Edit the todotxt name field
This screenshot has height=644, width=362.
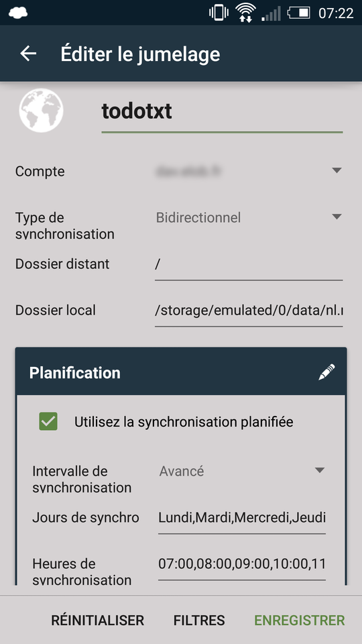click(222, 112)
